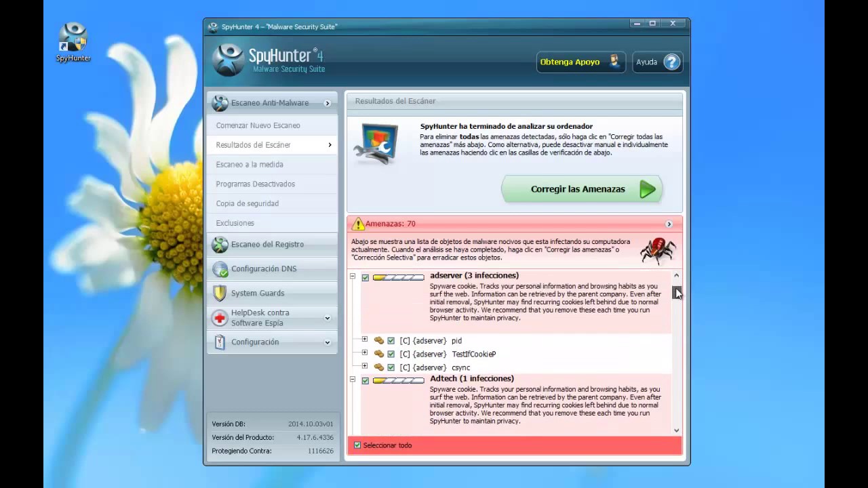Expand adserver csync entry
Screen dimensions: 868x488
365,366
